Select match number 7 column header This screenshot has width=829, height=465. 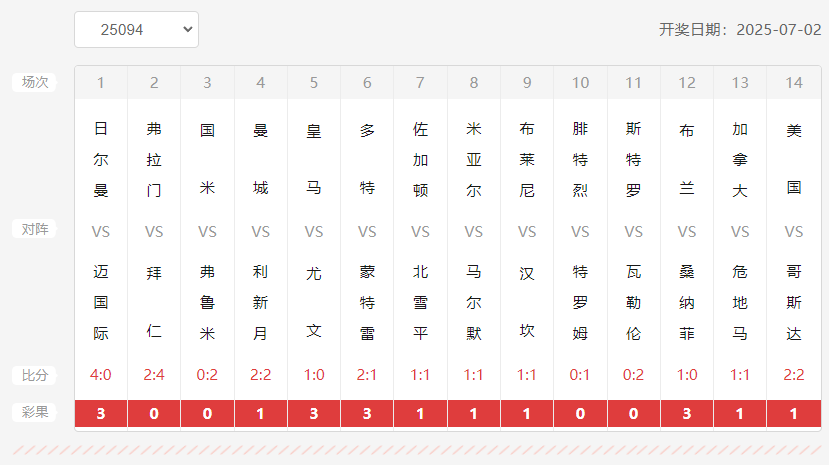tap(420, 83)
